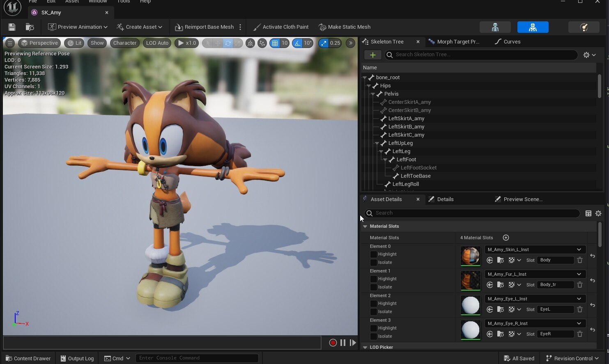Pause the viewport animation playback
The height and width of the screenshot is (364, 609).
pyautogui.click(x=343, y=343)
